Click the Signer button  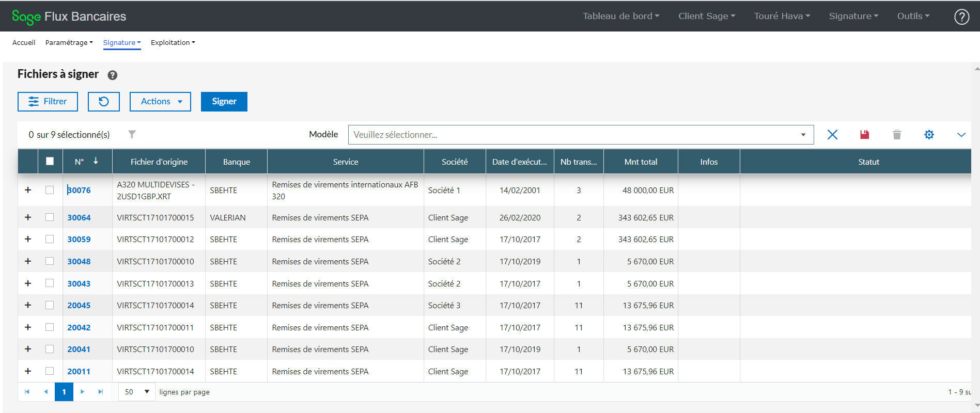click(x=224, y=102)
